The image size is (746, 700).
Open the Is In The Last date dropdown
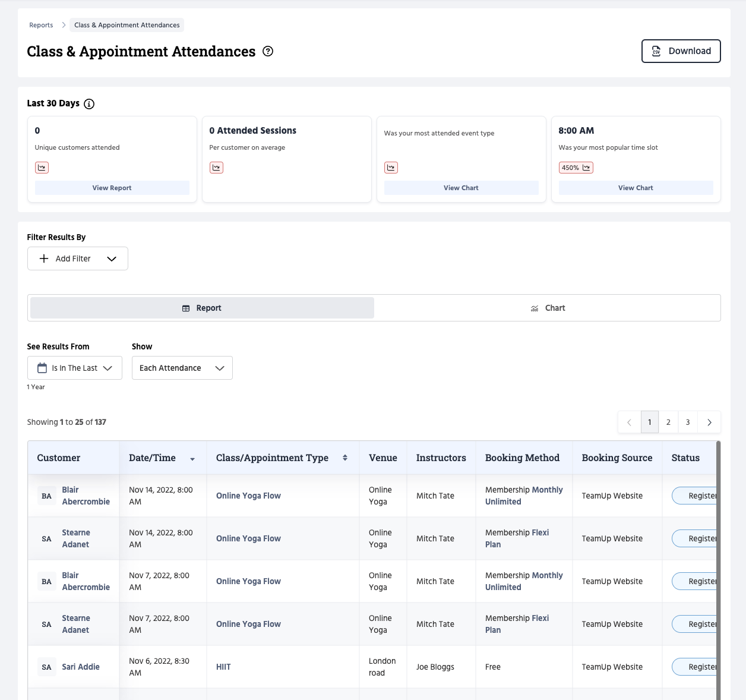coord(75,368)
